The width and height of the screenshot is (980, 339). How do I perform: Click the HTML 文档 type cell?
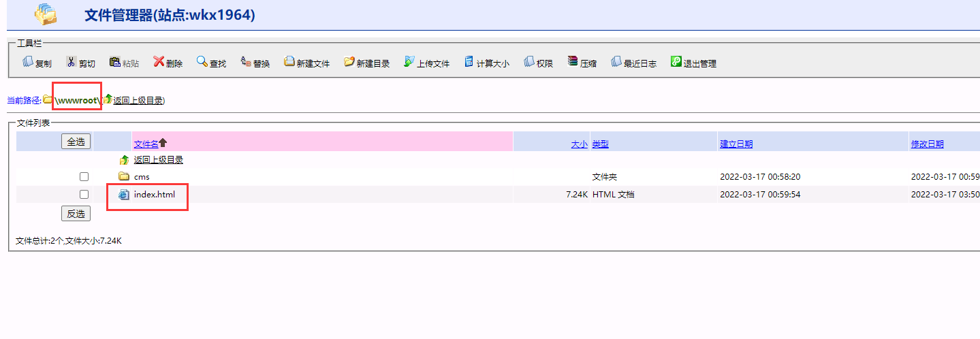tap(614, 194)
